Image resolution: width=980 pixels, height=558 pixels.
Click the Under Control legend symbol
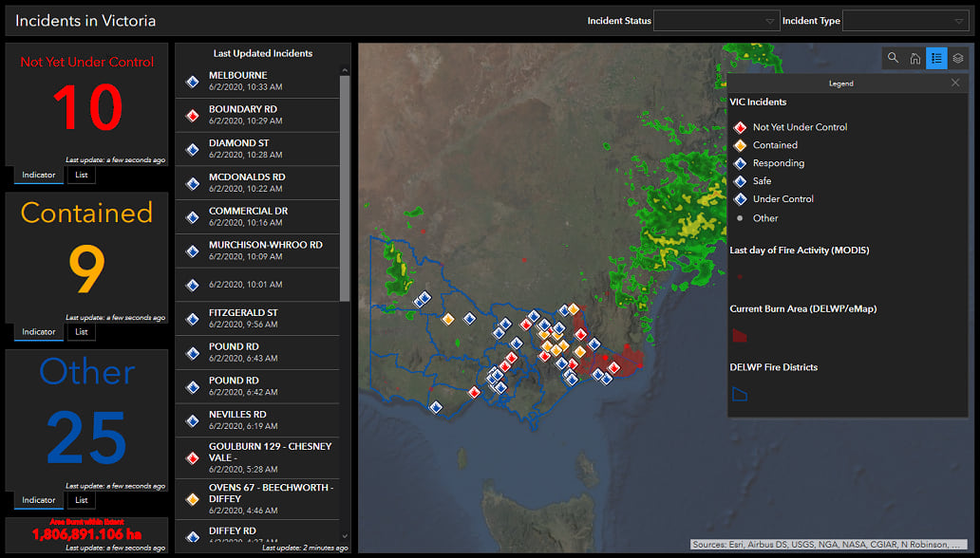(x=740, y=199)
